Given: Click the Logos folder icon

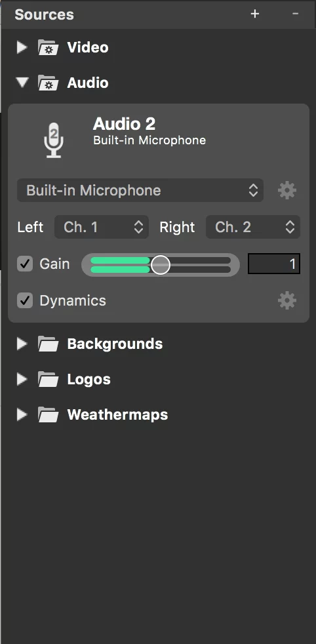Looking at the screenshot, I should pyautogui.click(x=48, y=379).
